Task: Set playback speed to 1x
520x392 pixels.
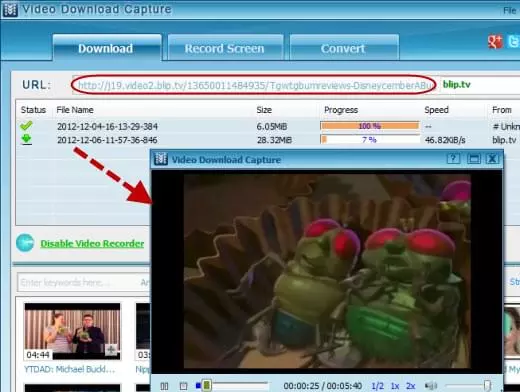Action: click(x=395, y=386)
